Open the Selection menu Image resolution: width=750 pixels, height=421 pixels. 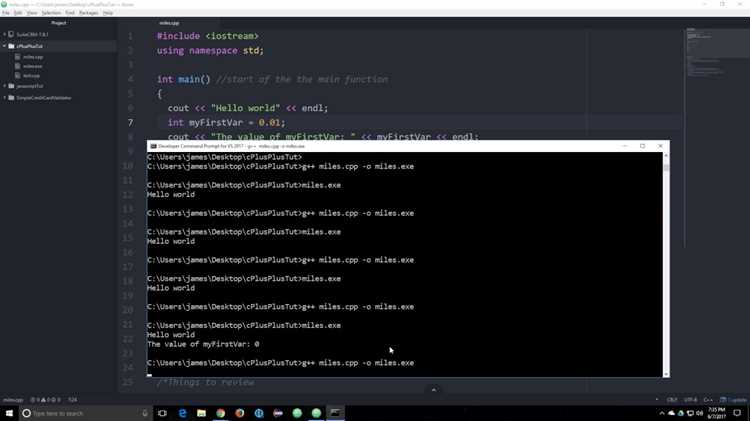(51, 13)
